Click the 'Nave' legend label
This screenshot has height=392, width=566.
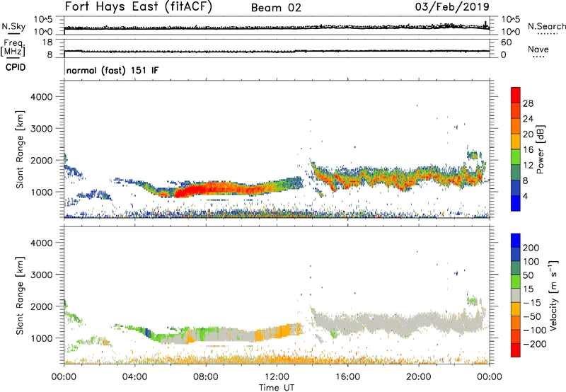tap(538, 49)
